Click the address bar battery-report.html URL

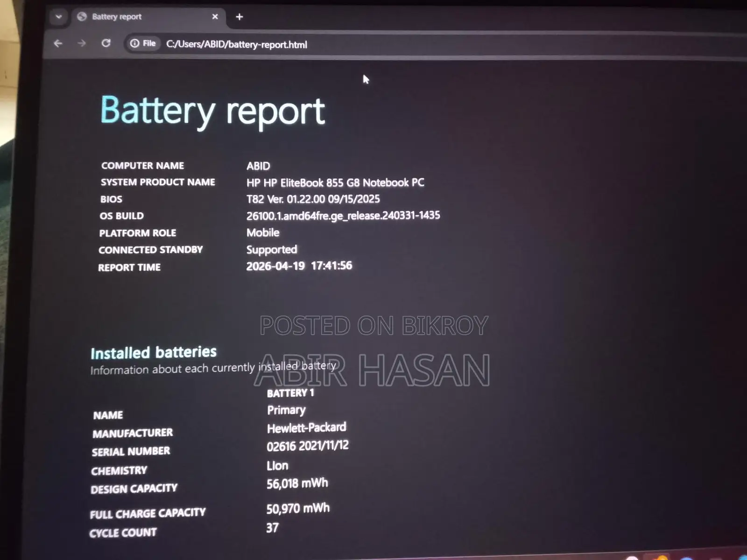[x=237, y=44]
